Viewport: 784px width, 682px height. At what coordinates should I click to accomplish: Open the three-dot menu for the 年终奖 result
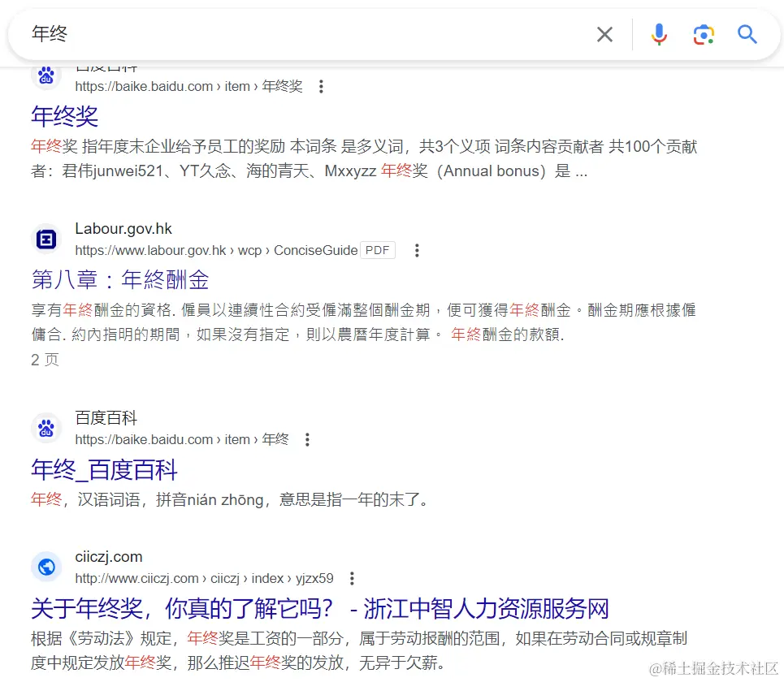[x=321, y=85]
